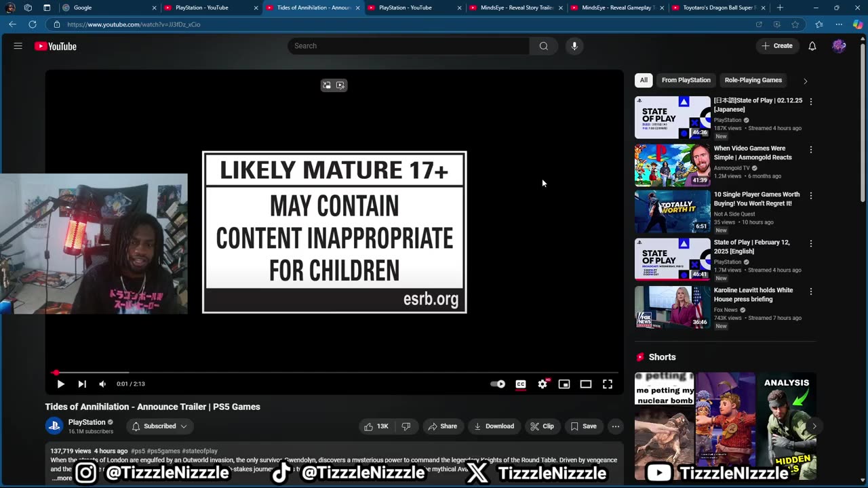Click the search magnifier button
The height and width of the screenshot is (488, 868).
[x=543, y=46]
